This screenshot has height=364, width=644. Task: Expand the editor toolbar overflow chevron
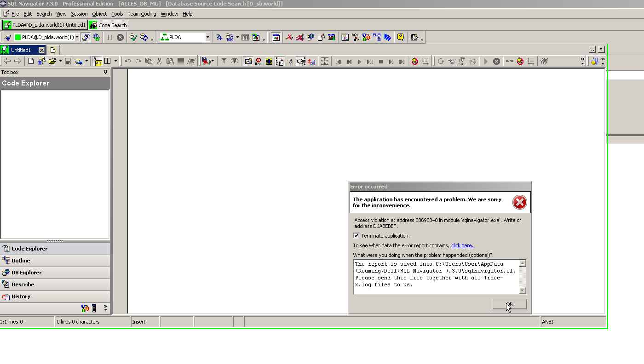pos(583,61)
